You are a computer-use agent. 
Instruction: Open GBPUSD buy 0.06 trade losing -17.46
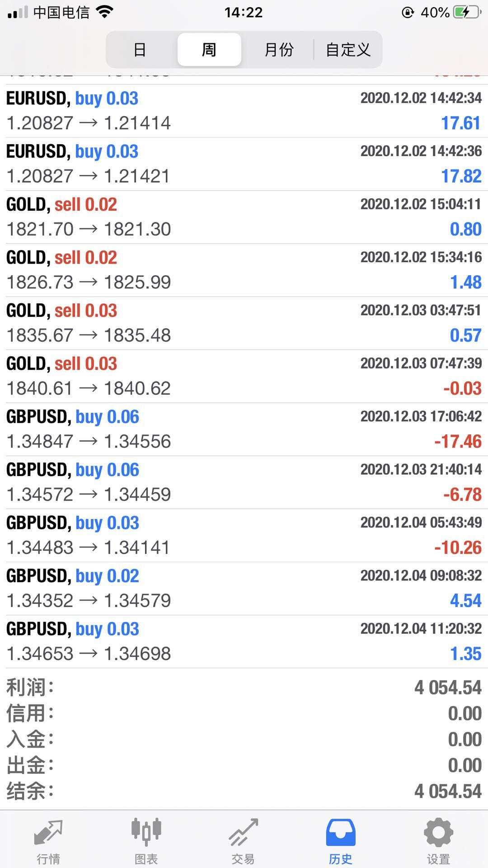pyautogui.click(x=244, y=429)
